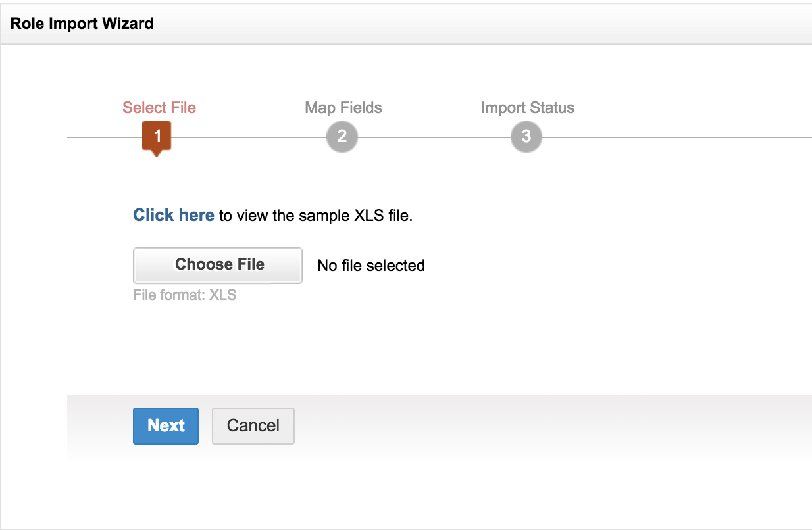This screenshot has width=812, height=530.
Task: Click the progress line after step 3
Action: 671,137
